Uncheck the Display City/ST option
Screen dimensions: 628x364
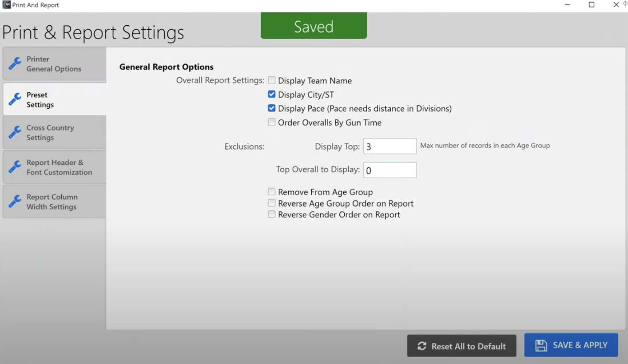click(271, 95)
